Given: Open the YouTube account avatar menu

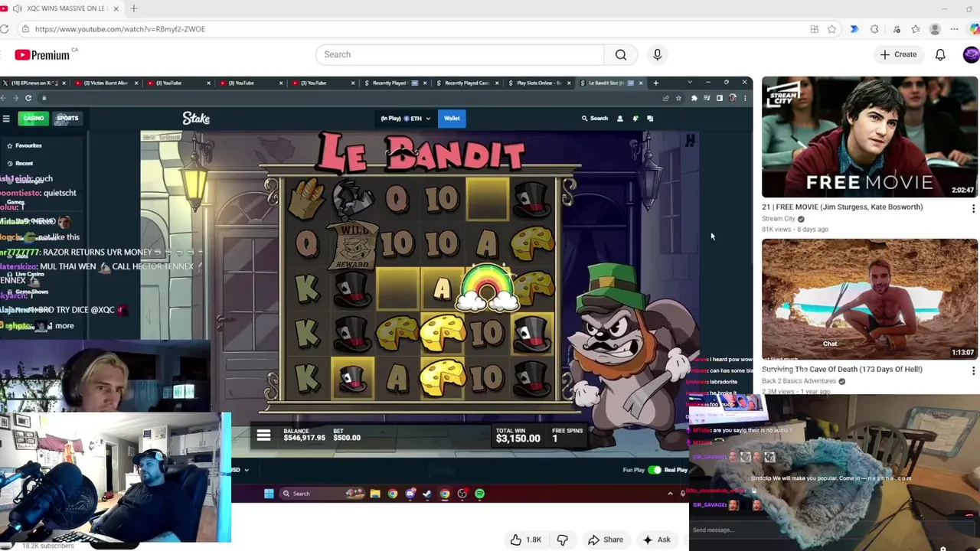Looking at the screenshot, I should pyautogui.click(x=971, y=54).
